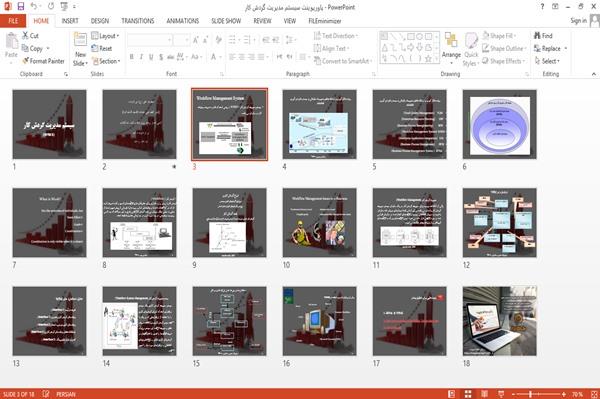Image resolution: width=600 pixels, height=399 pixels.
Task: Click spell check icon in status bar
Action: pos(46,394)
